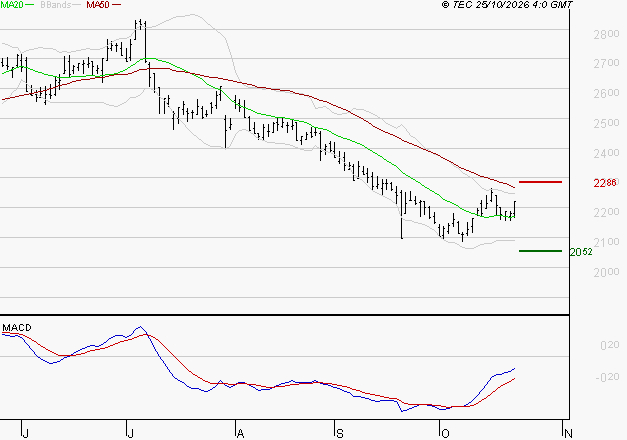Image resolution: width=627 pixels, height=440 pixels.
Task: Click the 2800 price axis label
Action: coord(606,34)
